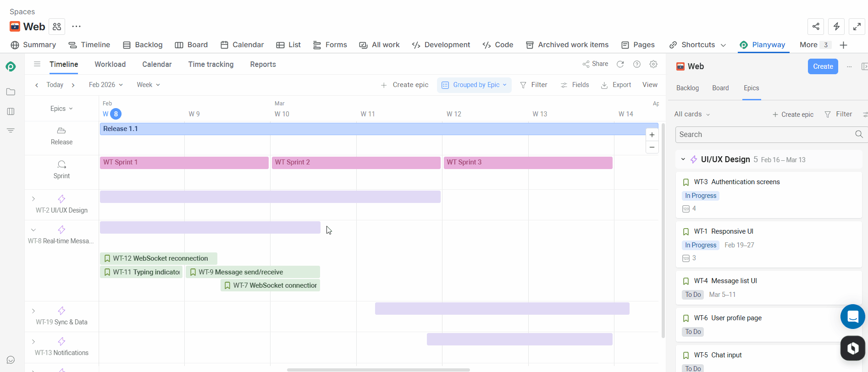Open the board columns icon in sidebar
Screen dimensions: 868x372
pos(11,111)
